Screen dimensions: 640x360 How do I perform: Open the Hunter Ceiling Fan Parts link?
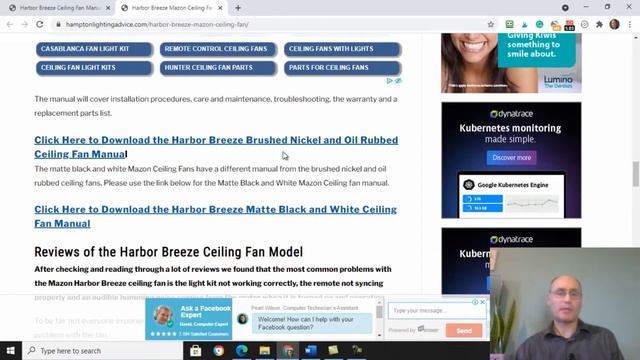(218, 68)
